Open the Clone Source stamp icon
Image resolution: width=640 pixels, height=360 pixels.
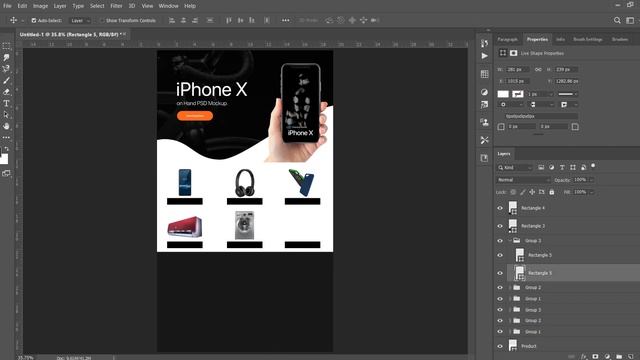484,122
